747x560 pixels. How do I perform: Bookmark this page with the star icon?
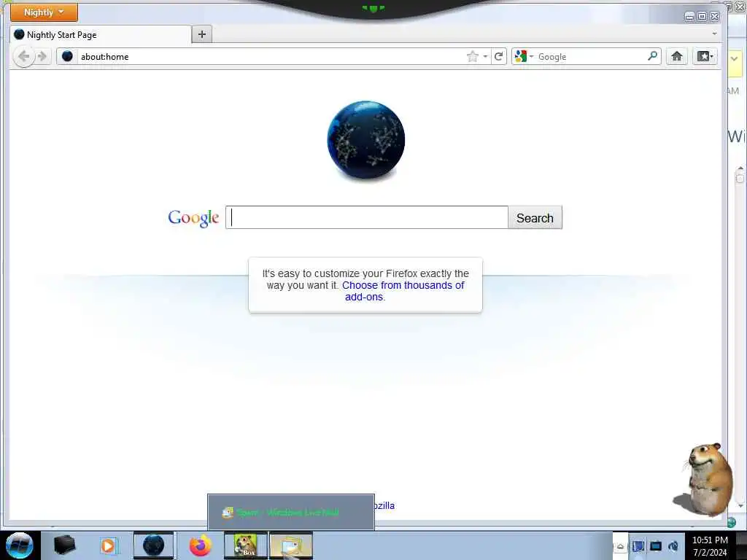click(x=472, y=57)
